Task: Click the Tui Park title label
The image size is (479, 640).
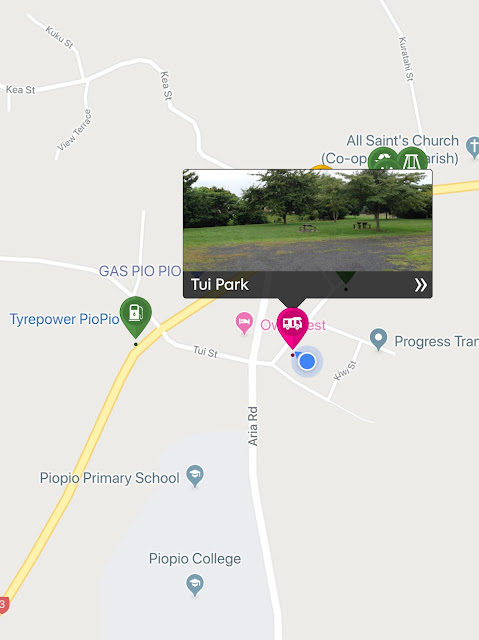Action: point(220,284)
